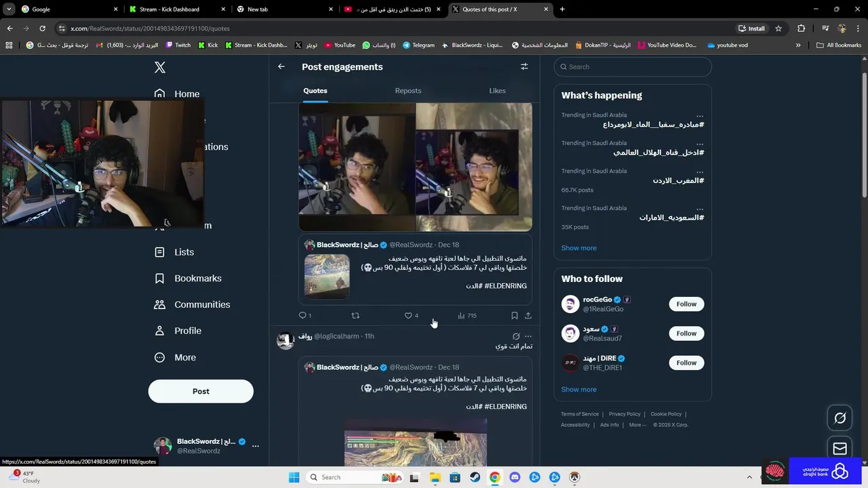Open view analytics showing 715
This screenshot has width=868, height=488.
point(467,315)
